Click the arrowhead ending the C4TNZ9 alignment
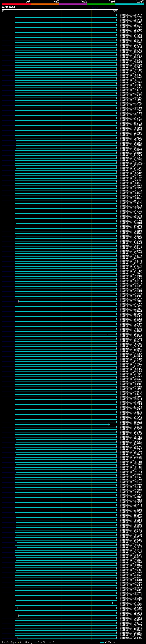 (113, 603)
